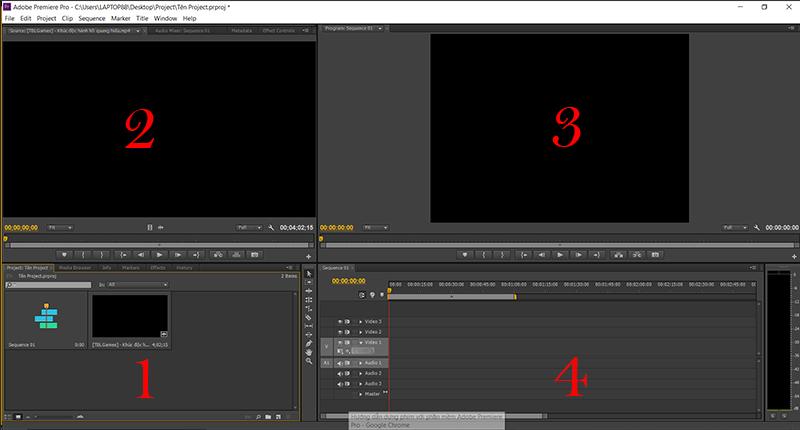Export frame from Program monitor

(655, 255)
